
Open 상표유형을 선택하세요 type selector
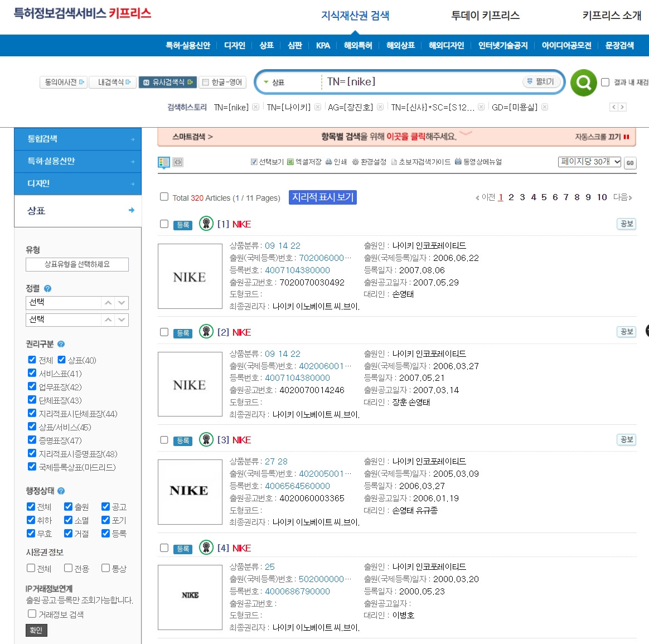pos(77,264)
